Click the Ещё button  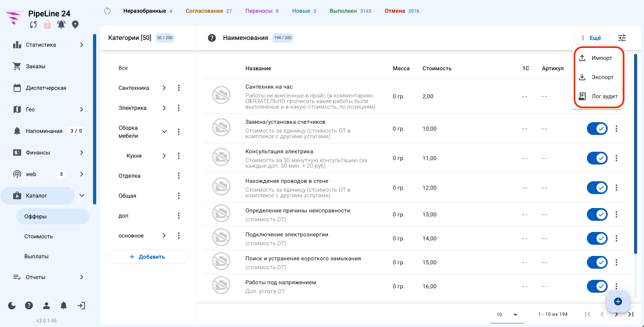point(592,38)
